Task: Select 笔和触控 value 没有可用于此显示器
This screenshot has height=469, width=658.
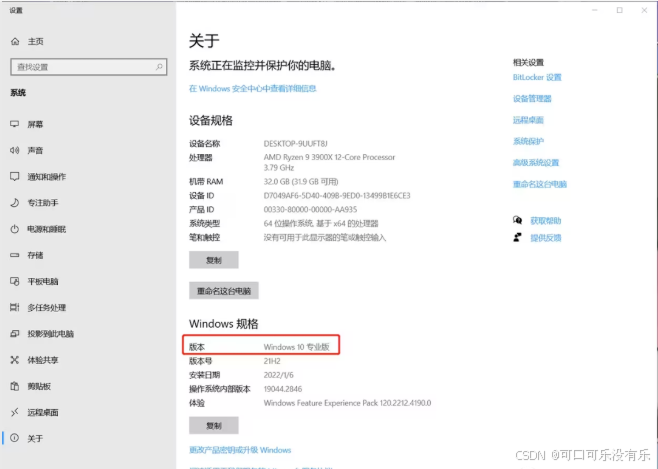Action: pyautogui.click(x=325, y=237)
